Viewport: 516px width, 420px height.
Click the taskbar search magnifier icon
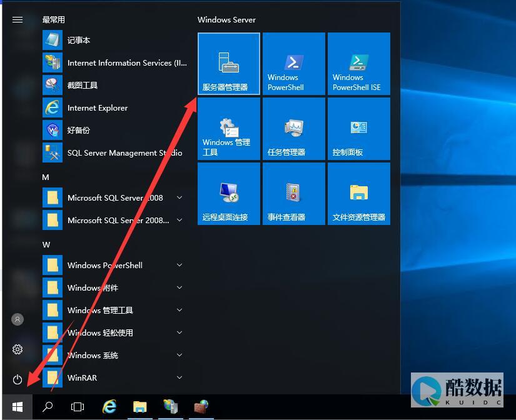click(x=48, y=407)
